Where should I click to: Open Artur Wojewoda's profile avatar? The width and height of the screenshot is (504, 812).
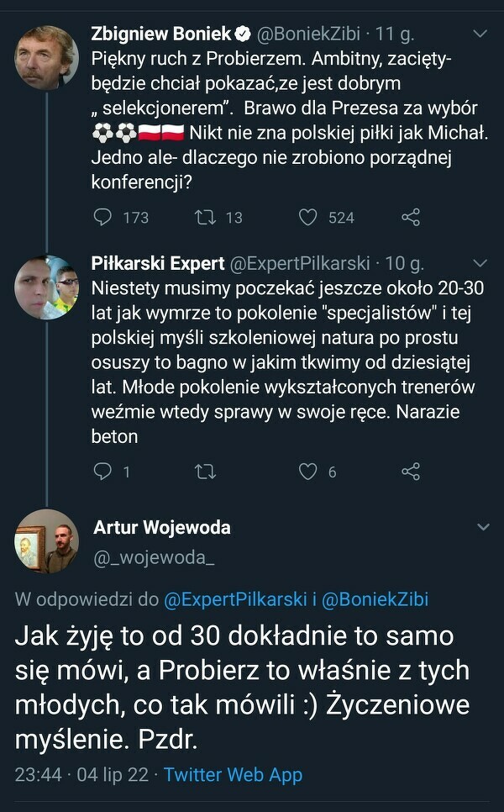pyautogui.click(x=47, y=541)
